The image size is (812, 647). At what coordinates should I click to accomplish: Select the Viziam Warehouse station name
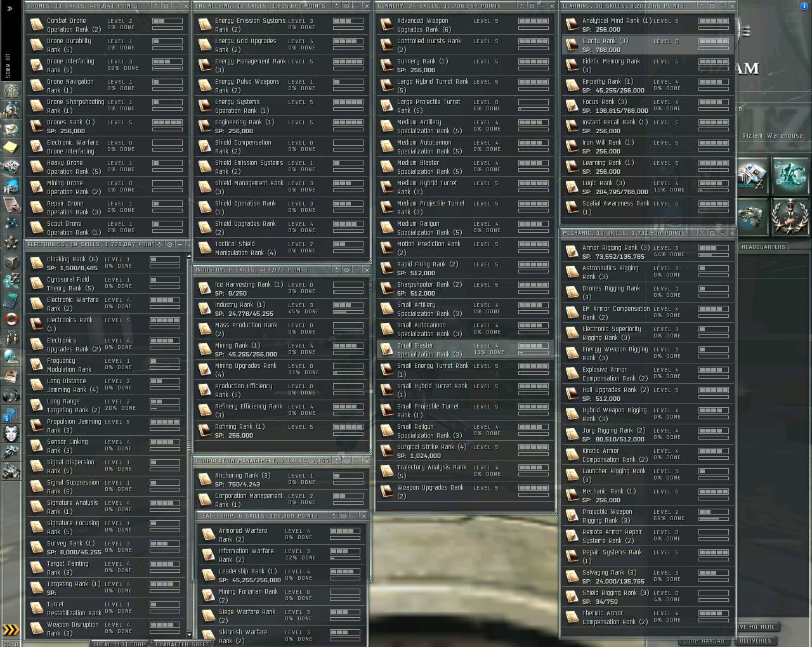pyautogui.click(x=773, y=135)
